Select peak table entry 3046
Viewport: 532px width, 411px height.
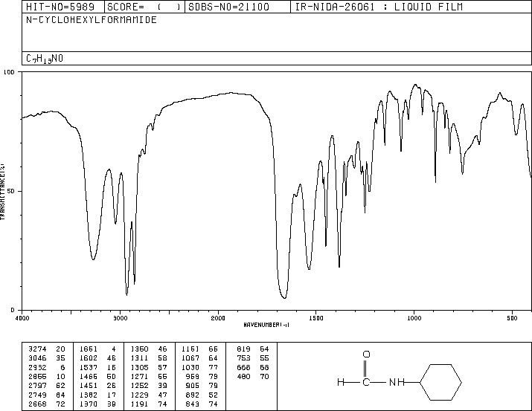[x=37, y=358]
